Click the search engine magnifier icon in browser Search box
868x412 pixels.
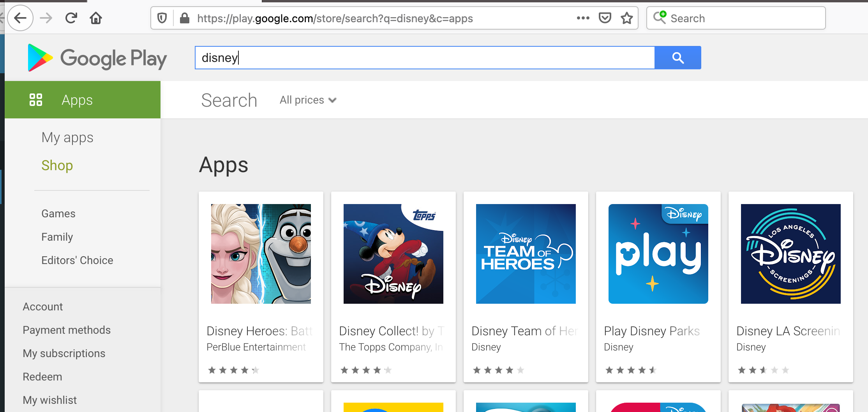(x=660, y=18)
